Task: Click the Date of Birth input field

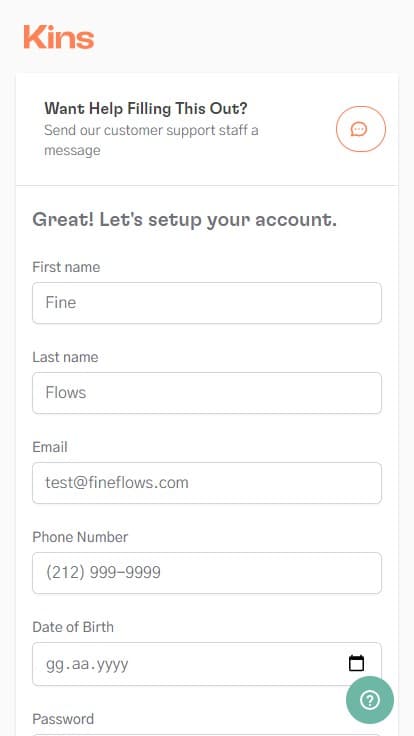Action: 207,664
